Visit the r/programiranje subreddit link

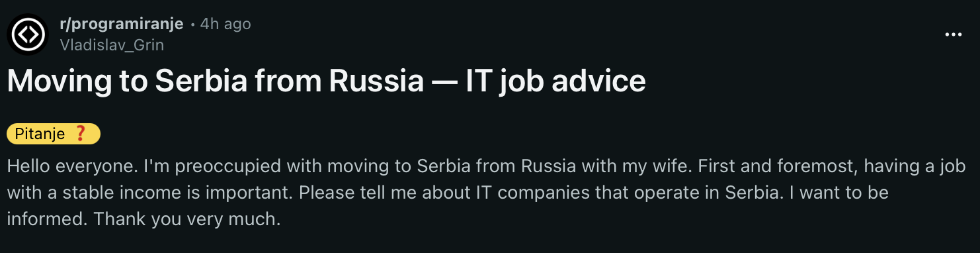pos(121,24)
